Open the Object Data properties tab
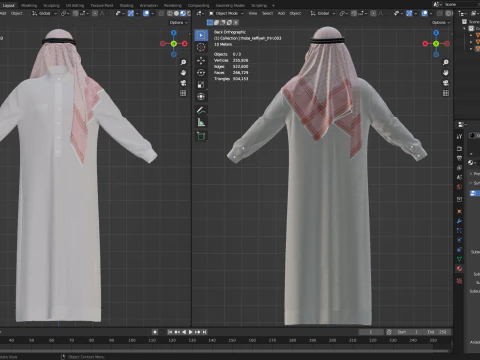The width and height of the screenshot is (480, 360). coord(459,259)
